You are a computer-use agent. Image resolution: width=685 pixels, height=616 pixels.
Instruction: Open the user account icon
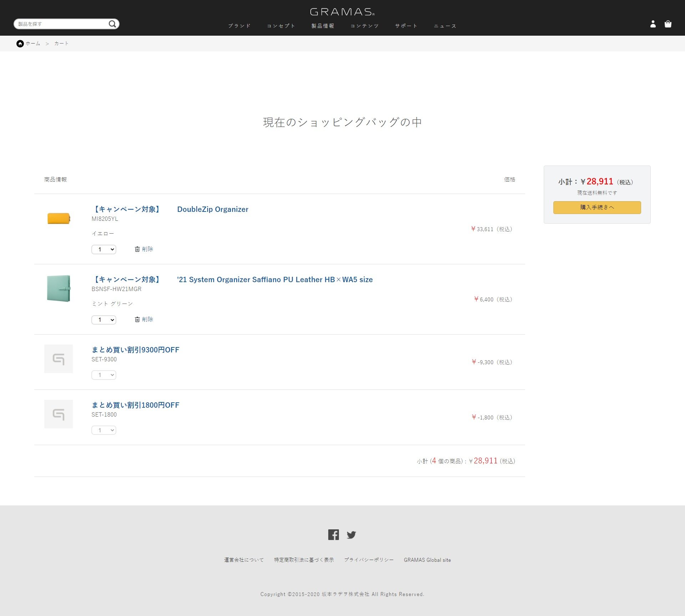tap(653, 24)
